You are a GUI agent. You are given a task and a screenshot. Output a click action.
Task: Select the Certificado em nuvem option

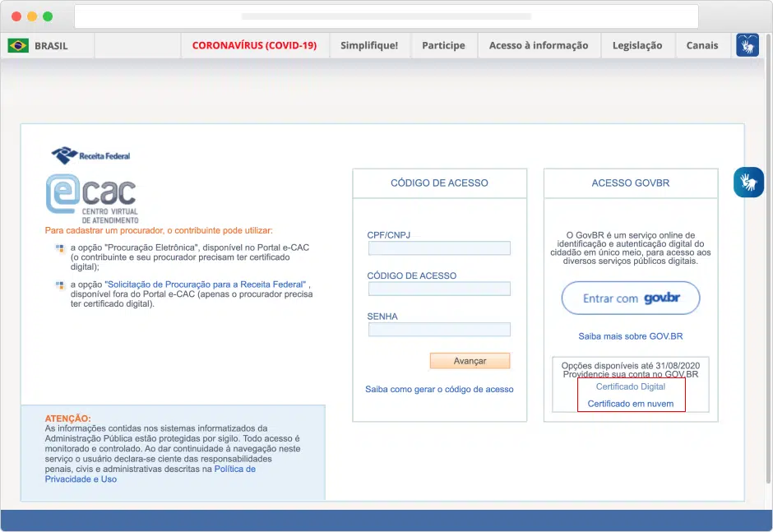point(631,404)
